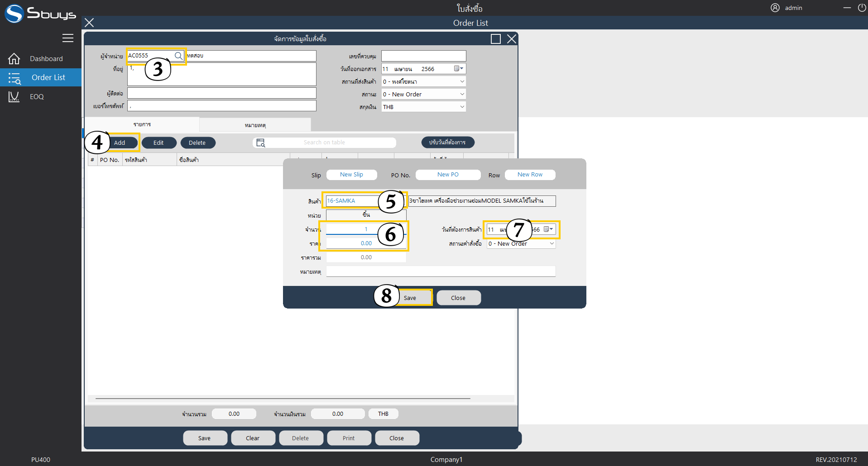Expand the delivery location dropdown
The width and height of the screenshot is (868, 466).
click(462, 81)
